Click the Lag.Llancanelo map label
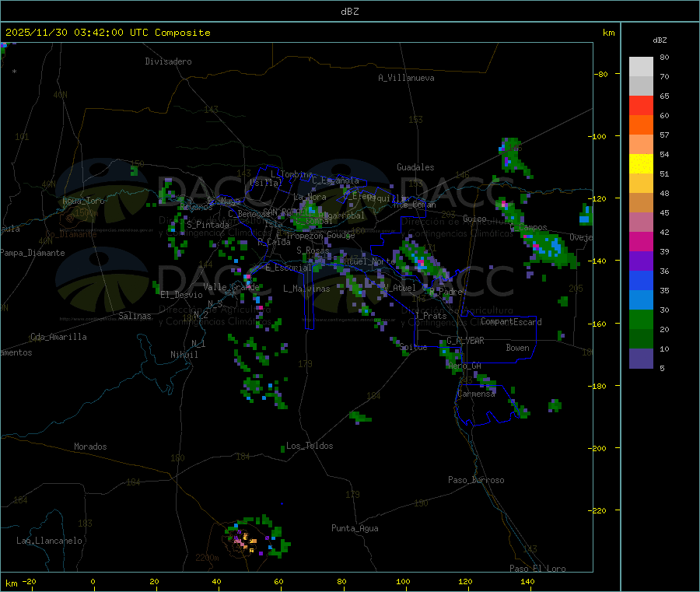Viewport: 700px width, 592px height. [49, 541]
